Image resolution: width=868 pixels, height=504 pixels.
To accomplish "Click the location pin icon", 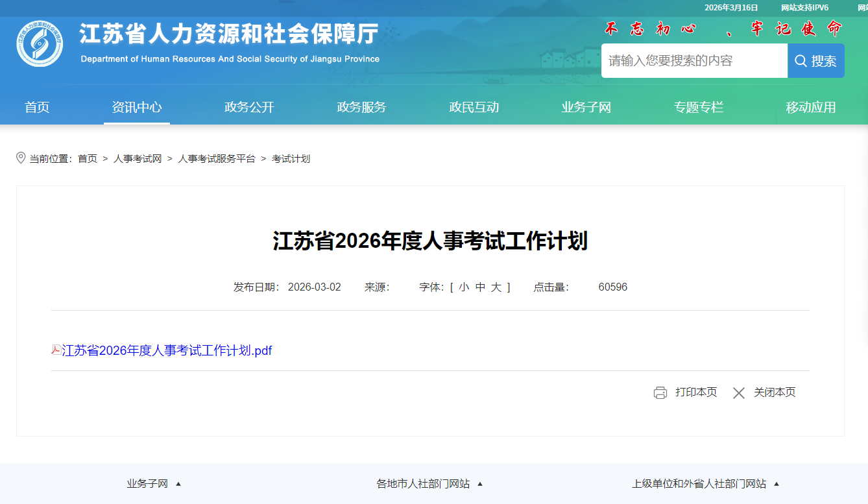I will pos(21,158).
